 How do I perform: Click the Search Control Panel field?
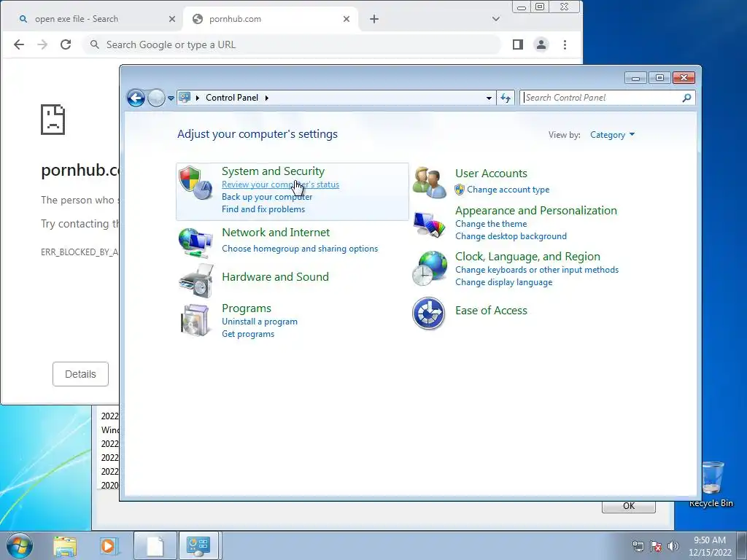point(608,98)
